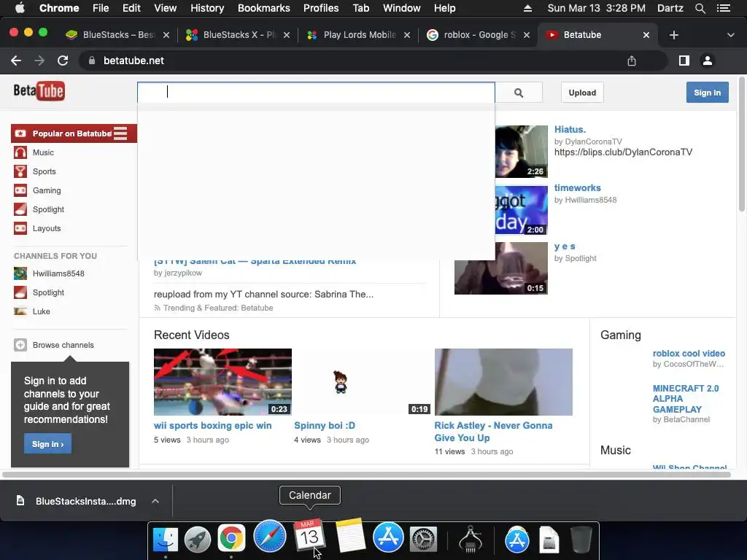Viewport: 747px width, 560px height.
Task: Open the Chrome profile avatar icon
Action: click(708, 61)
